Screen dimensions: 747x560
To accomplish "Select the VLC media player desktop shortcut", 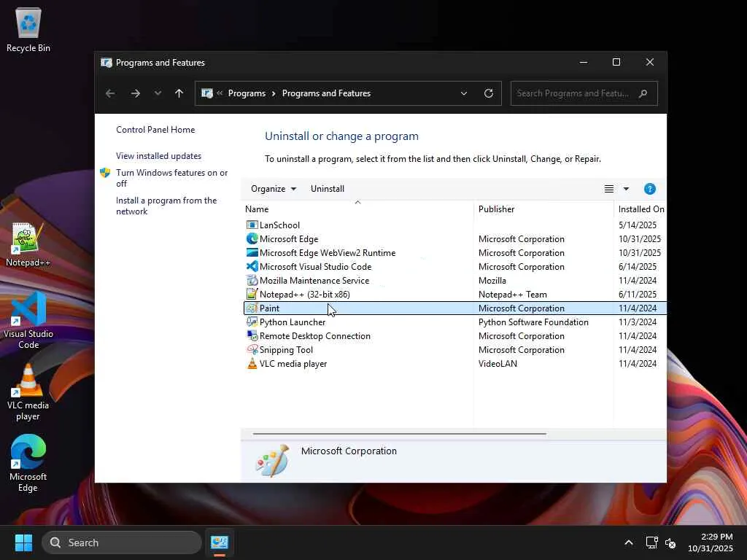I will pos(28,392).
